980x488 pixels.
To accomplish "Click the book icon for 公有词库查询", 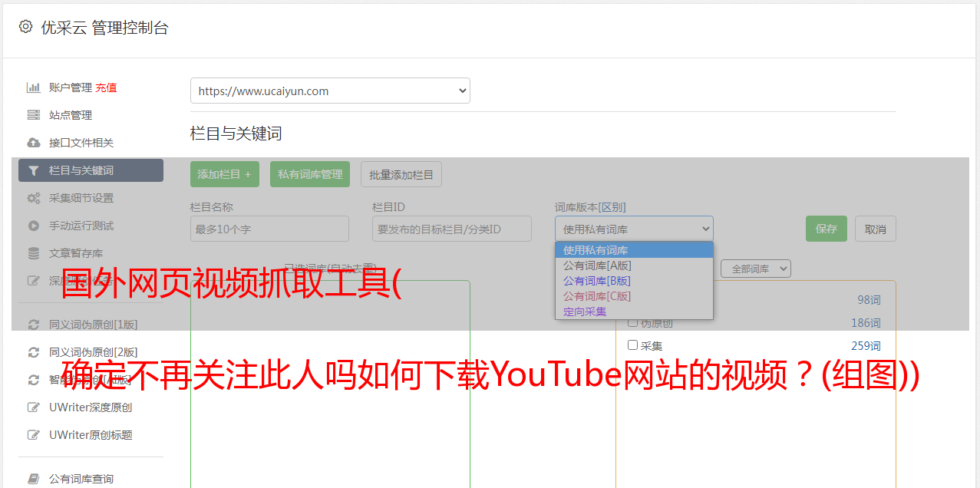I will tap(33, 479).
